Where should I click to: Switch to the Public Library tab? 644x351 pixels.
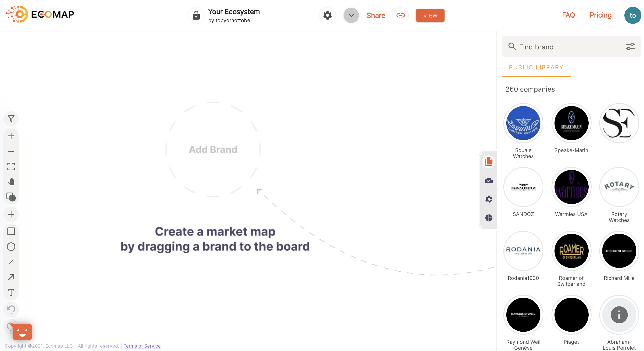point(536,68)
